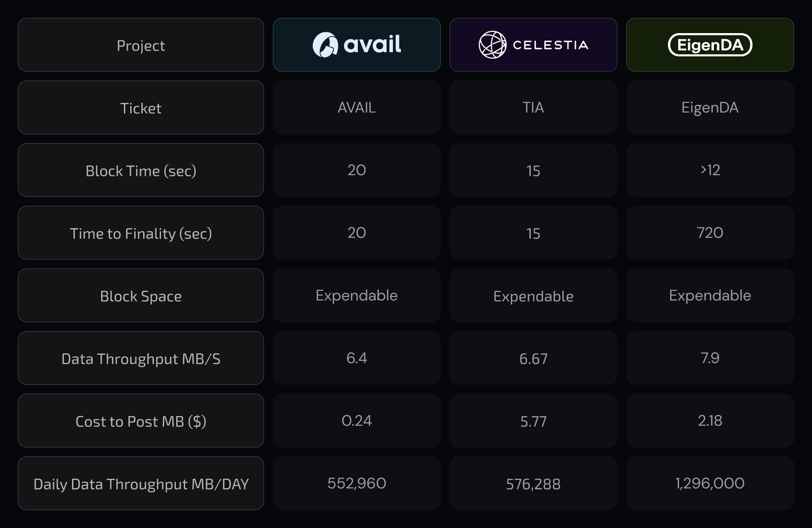Select the 1,296,000 daily throughput cell
The height and width of the screenshot is (528, 812).
click(710, 483)
